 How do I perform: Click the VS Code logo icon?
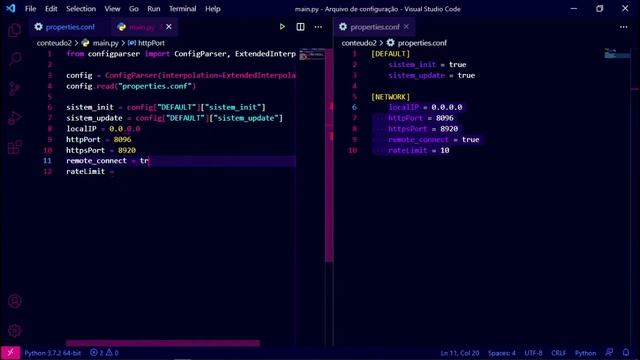click(x=11, y=9)
